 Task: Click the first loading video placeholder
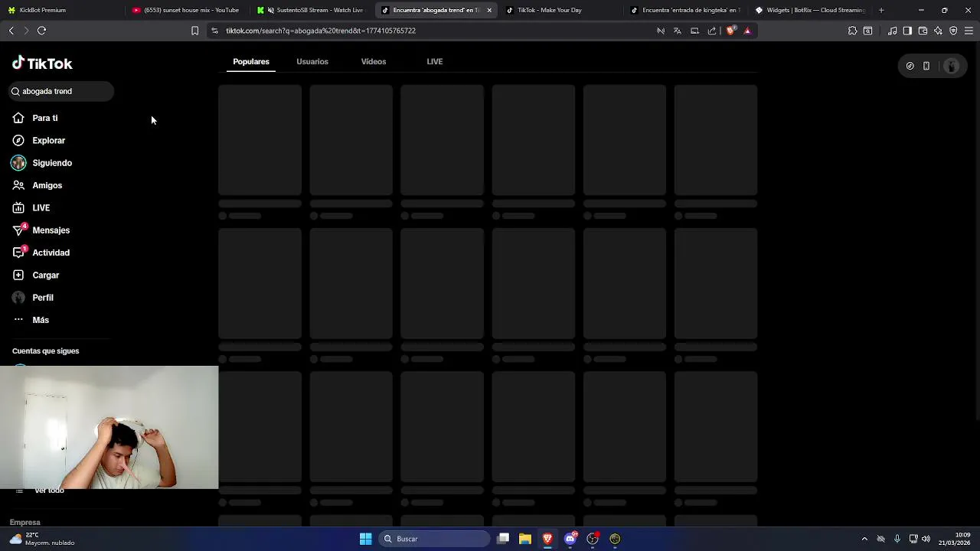(260, 140)
